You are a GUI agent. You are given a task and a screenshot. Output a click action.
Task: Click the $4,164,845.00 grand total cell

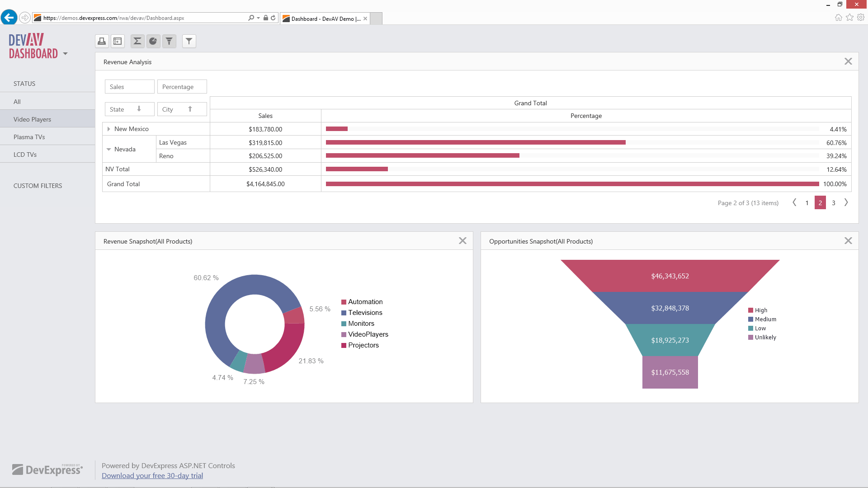265,184
